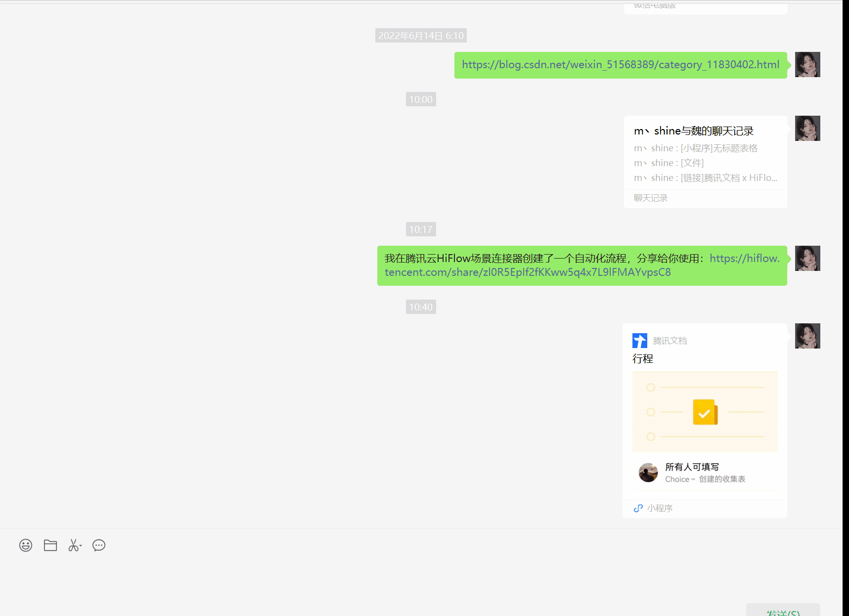
Task: Click the 聊天记录 footer label
Action: (651, 198)
